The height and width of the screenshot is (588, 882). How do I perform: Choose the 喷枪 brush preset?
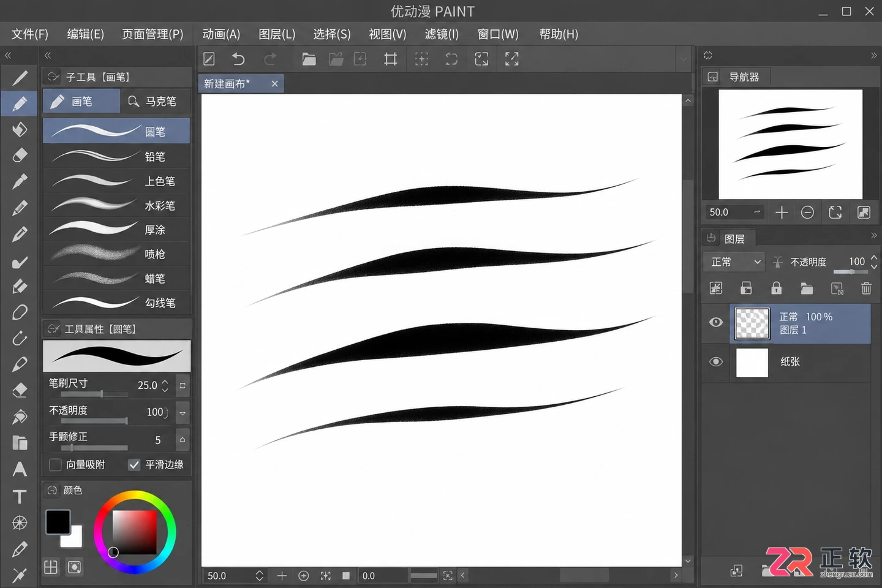116,254
